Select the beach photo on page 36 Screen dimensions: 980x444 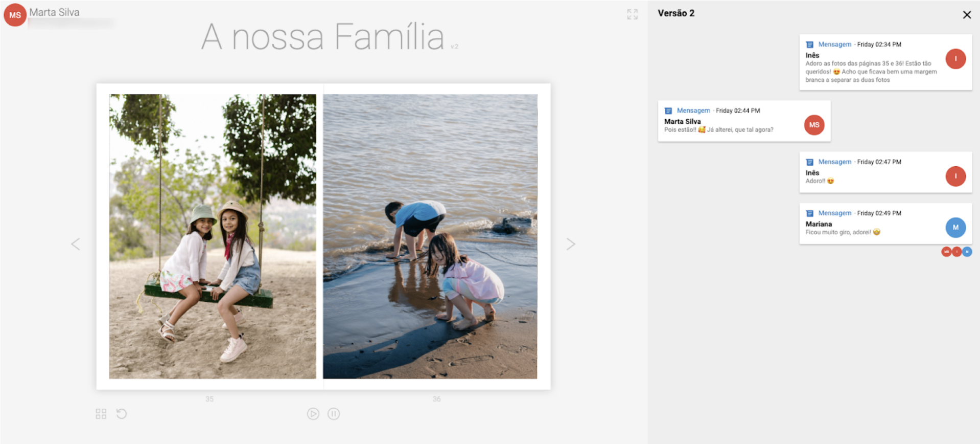coord(430,236)
